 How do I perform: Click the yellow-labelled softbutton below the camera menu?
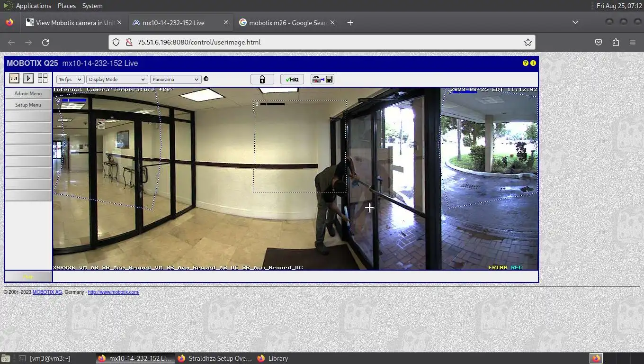[x=28, y=276]
